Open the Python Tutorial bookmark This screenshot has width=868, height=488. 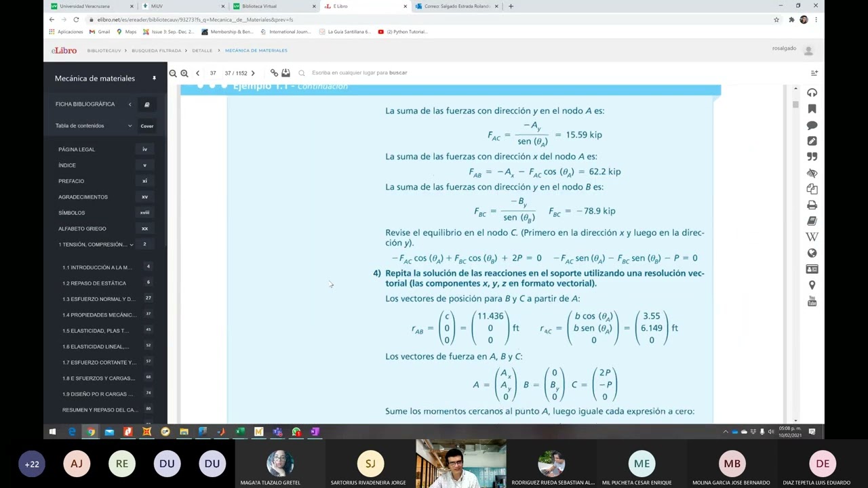point(403,32)
